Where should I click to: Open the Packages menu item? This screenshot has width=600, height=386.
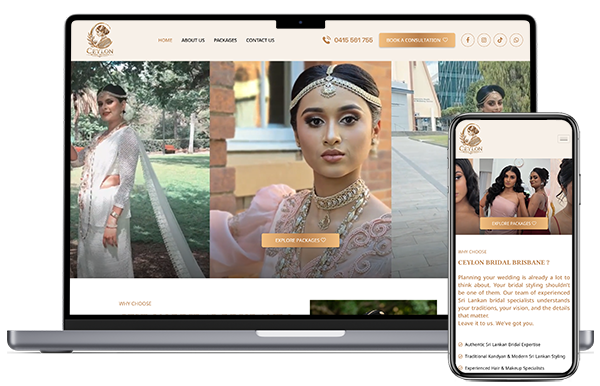coord(225,40)
